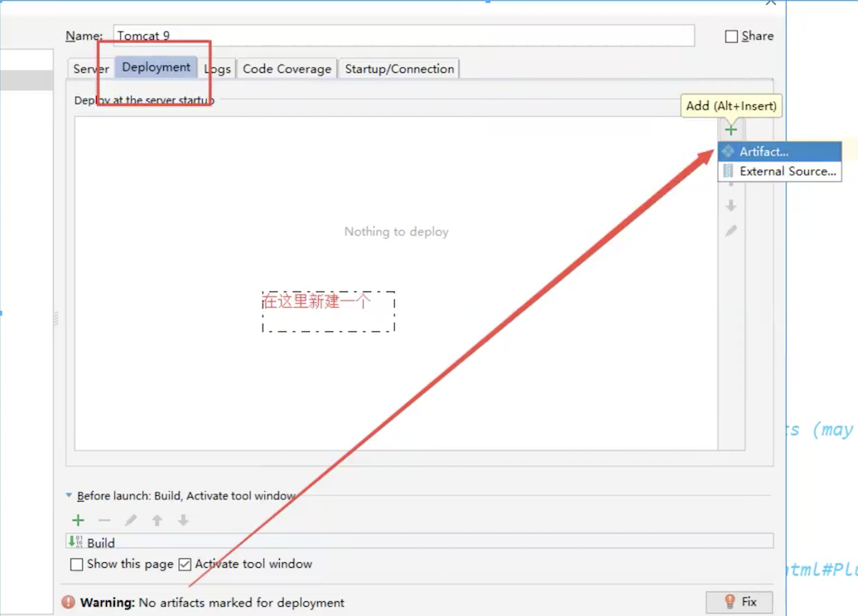
Task: Uncheck Activate tool window checkbox
Action: pyautogui.click(x=185, y=564)
